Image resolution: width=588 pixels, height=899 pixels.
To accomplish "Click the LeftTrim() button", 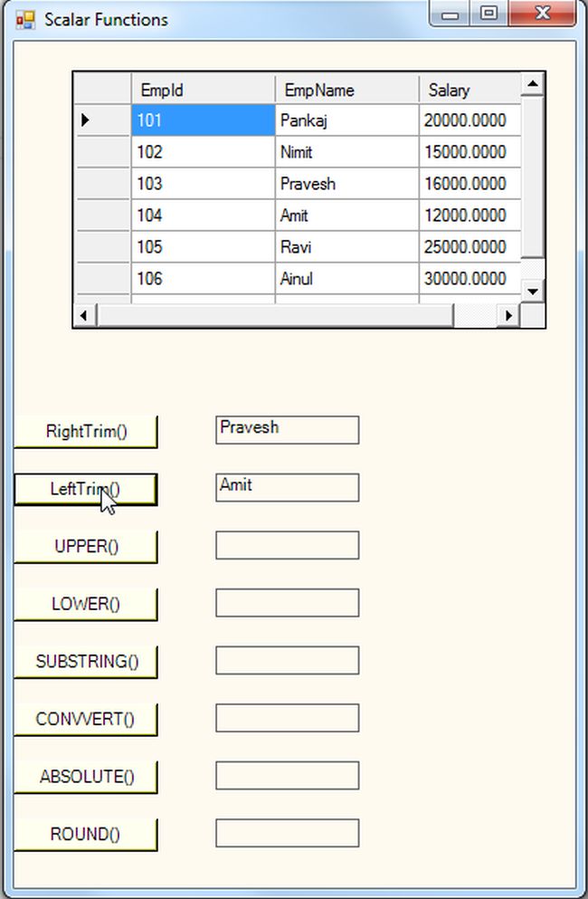I will 86,489.
